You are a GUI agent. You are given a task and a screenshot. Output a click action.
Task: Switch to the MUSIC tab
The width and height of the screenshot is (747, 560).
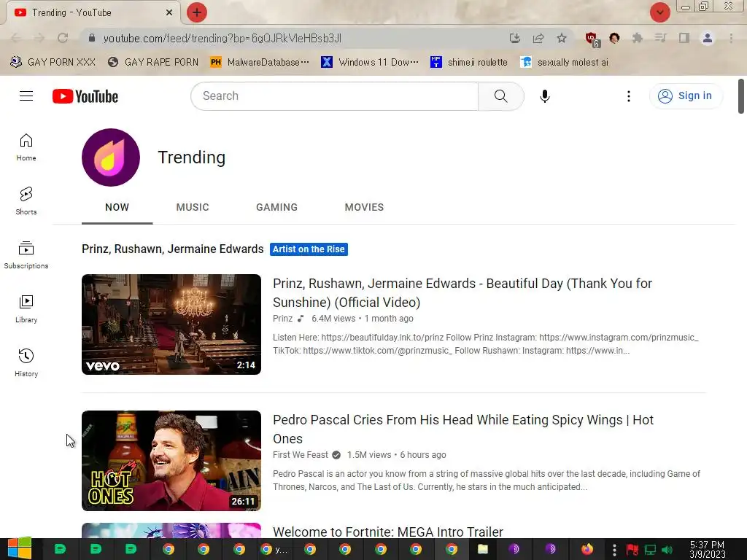coord(193,207)
